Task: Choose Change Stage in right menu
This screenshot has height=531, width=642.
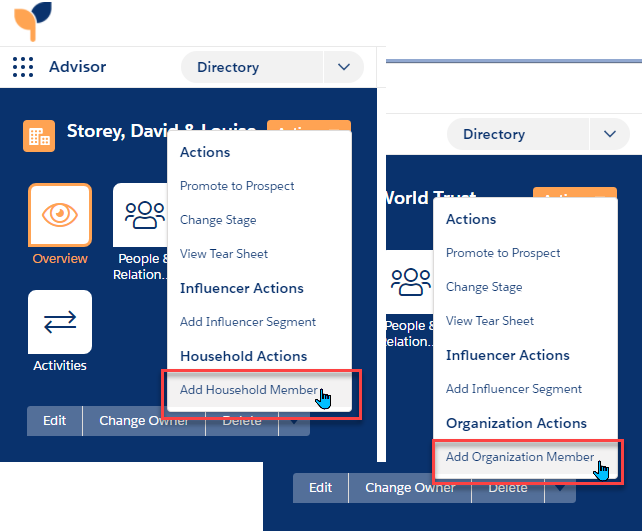Action: click(484, 287)
